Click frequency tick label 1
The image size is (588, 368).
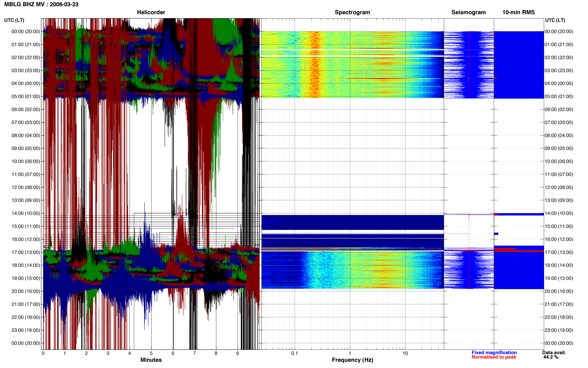350,353
